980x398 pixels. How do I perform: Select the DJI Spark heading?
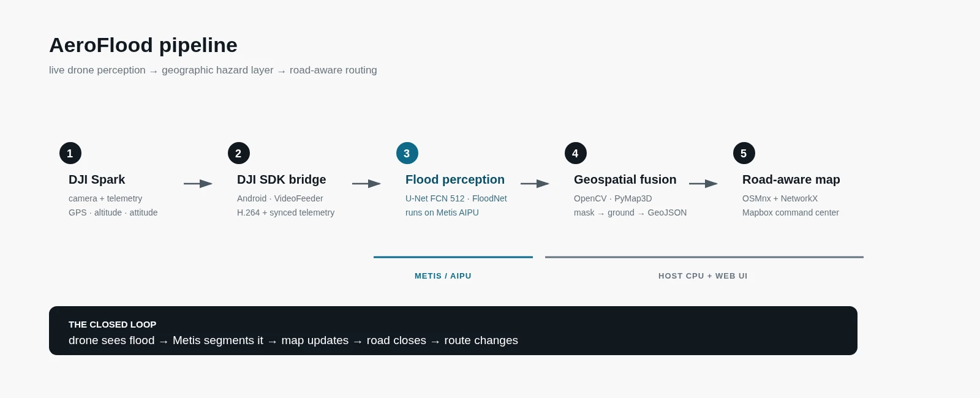click(97, 179)
